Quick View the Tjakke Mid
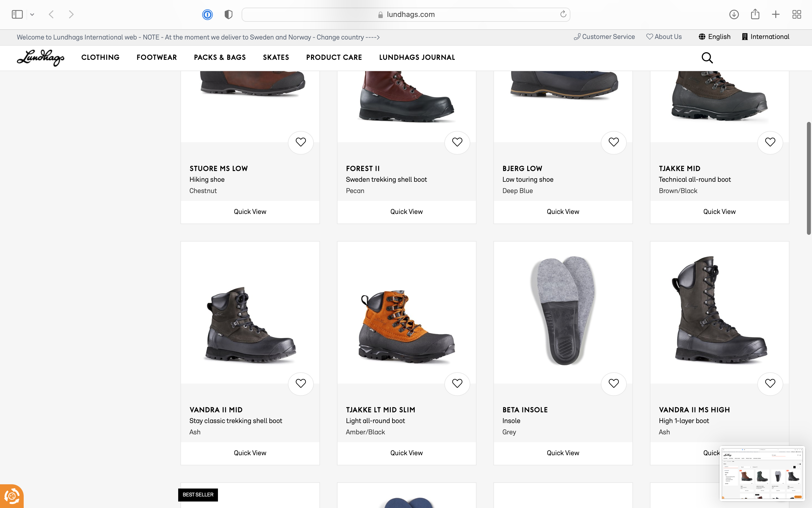The height and width of the screenshot is (508, 812). click(720, 212)
